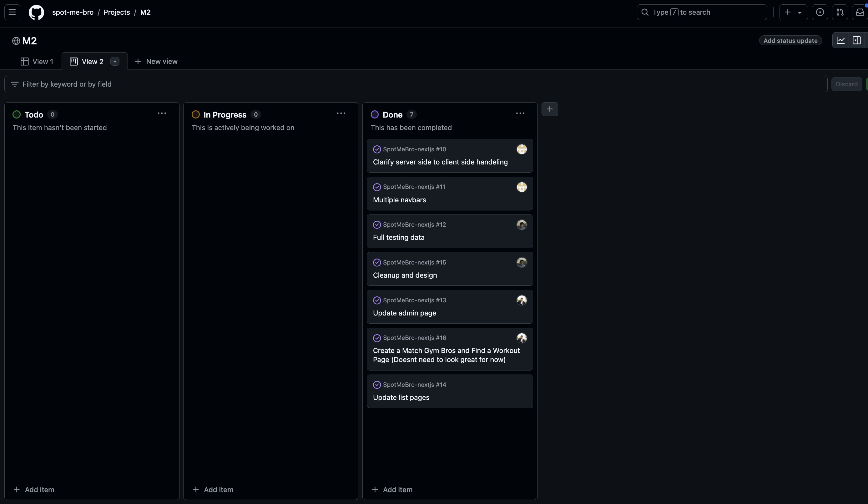868x504 pixels.
Task: Open the Insights chart icon
Action: pos(840,41)
